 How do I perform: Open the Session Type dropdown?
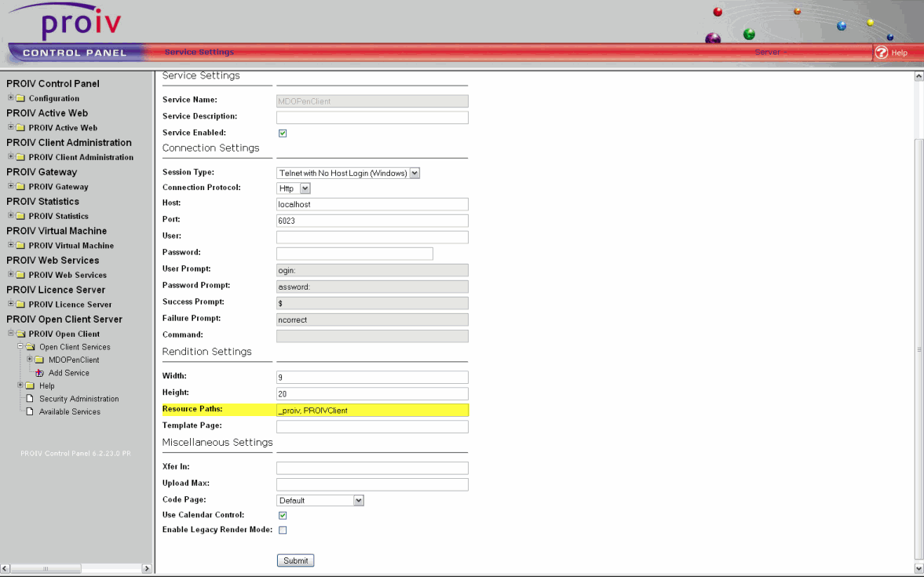point(349,173)
